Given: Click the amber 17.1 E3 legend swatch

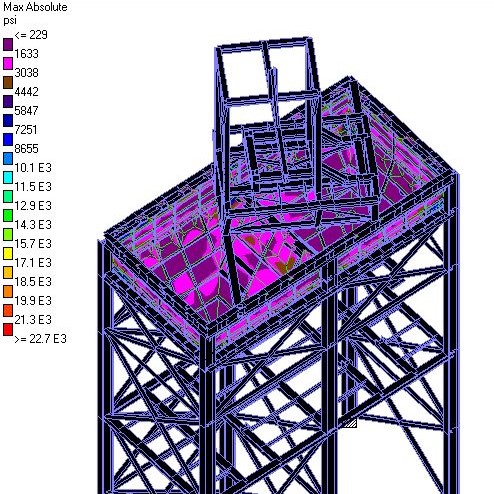Looking at the screenshot, I should (x=8, y=272).
